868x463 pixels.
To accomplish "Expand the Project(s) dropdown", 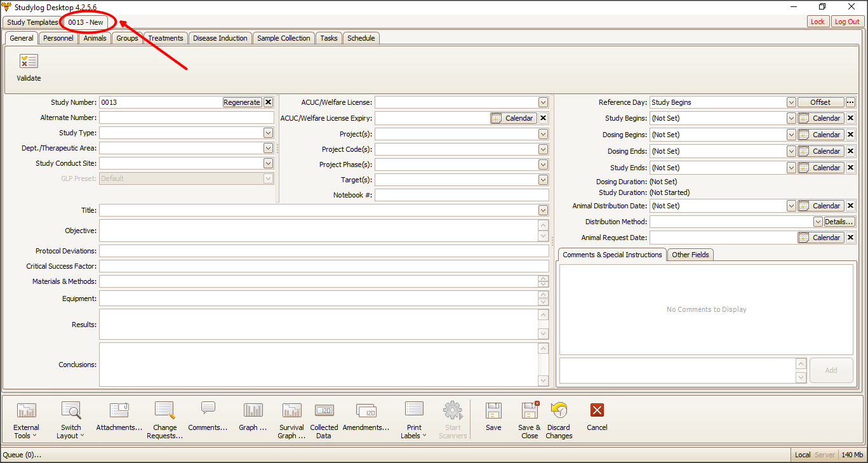I will pyautogui.click(x=543, y=134).
